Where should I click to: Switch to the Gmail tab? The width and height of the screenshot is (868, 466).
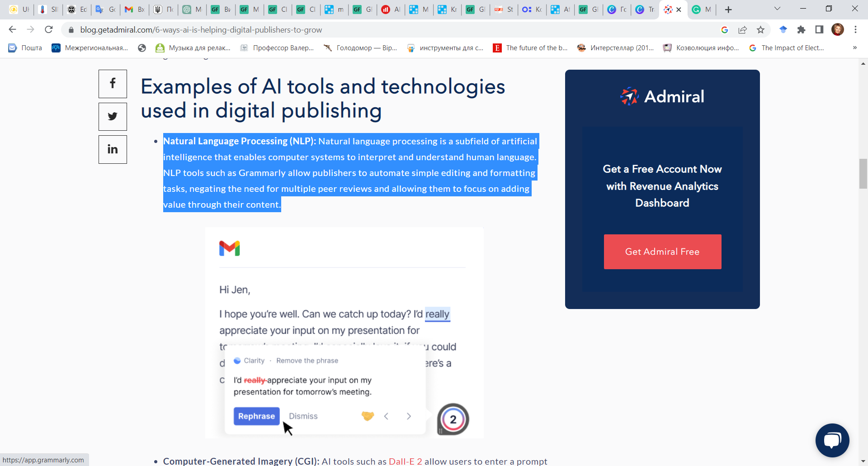[134, 10]
